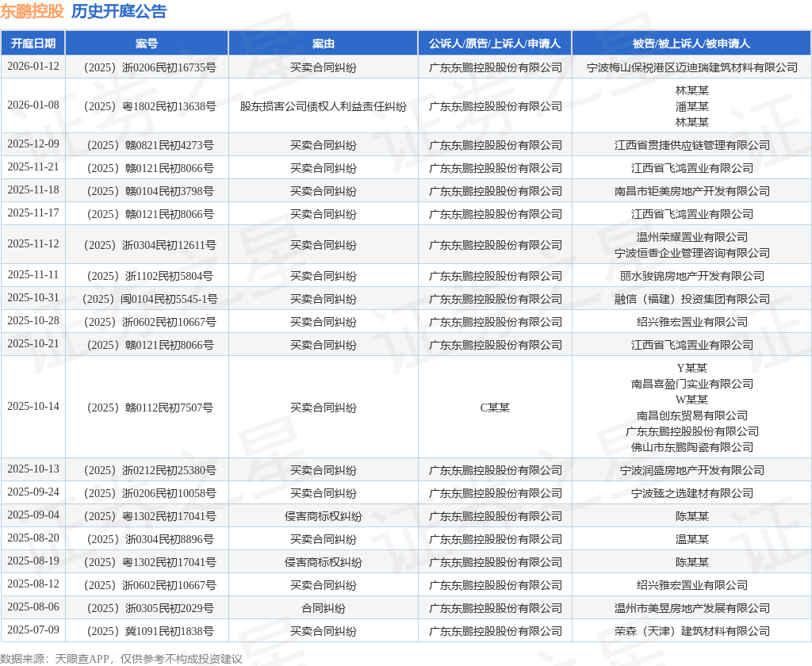Image resolution: width=812 pixels, height=666 pixels.
Task: Click the date 2025-10-13
Action: 33,469
